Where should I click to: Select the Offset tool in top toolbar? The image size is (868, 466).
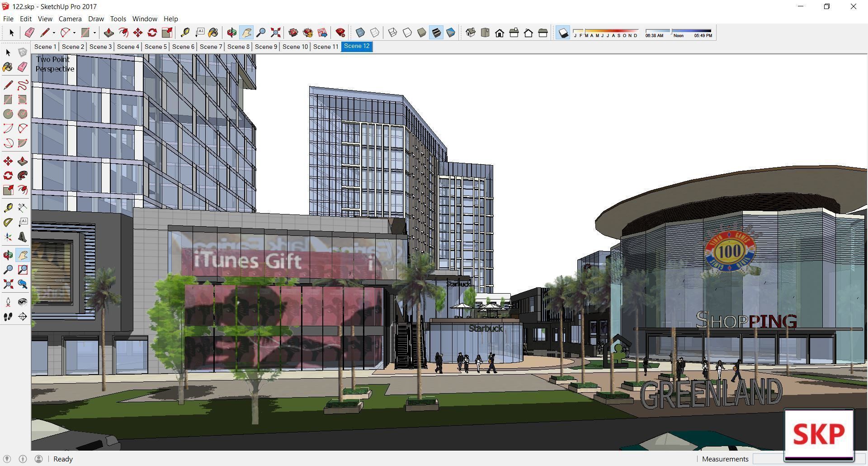click(123, 33)
